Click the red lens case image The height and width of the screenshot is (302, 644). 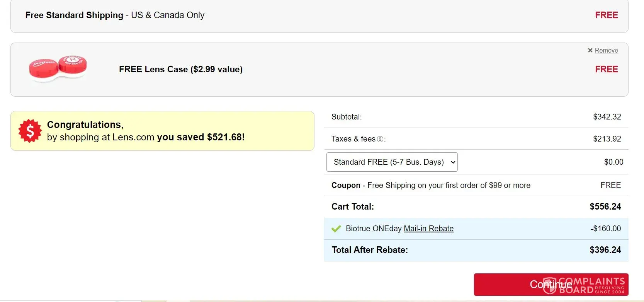click(58, 68)
